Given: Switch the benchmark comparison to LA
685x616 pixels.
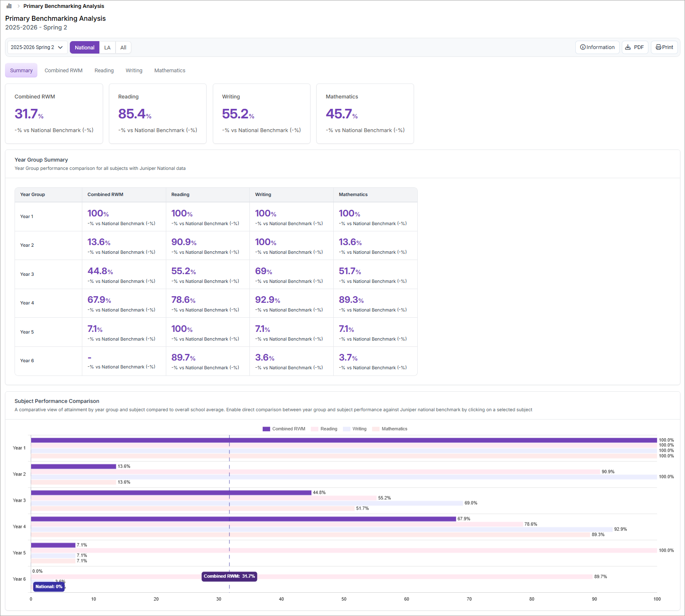Looking at the screenshot, I should click(107, 48).
